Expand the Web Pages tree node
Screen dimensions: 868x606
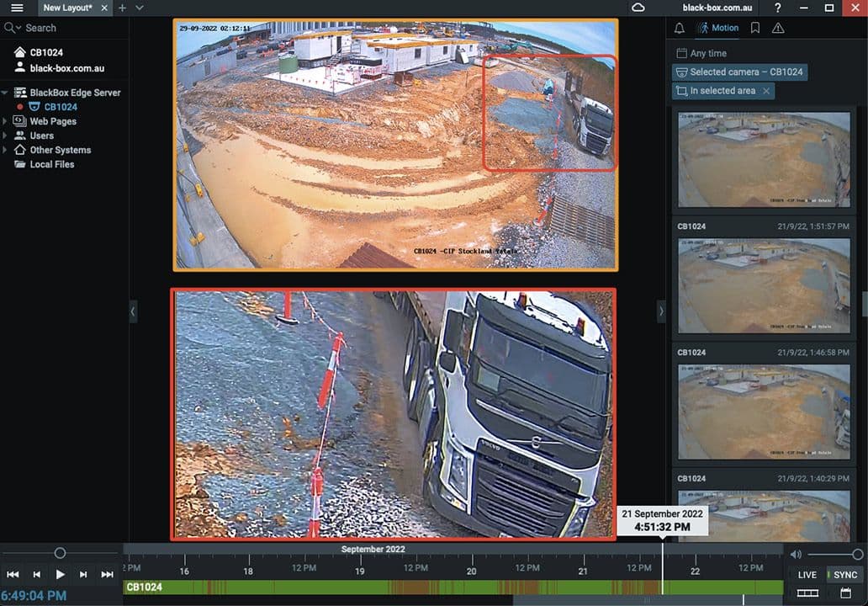click(x=6, y=121)
